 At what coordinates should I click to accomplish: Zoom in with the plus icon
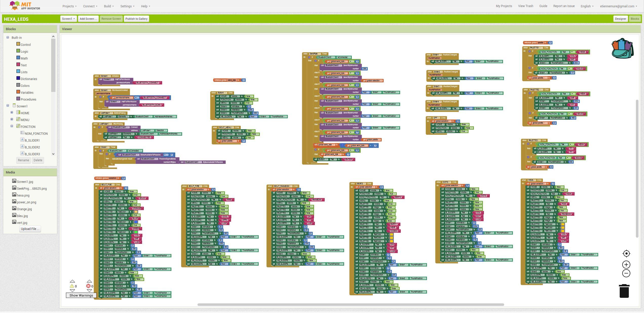tap(626, 265)
